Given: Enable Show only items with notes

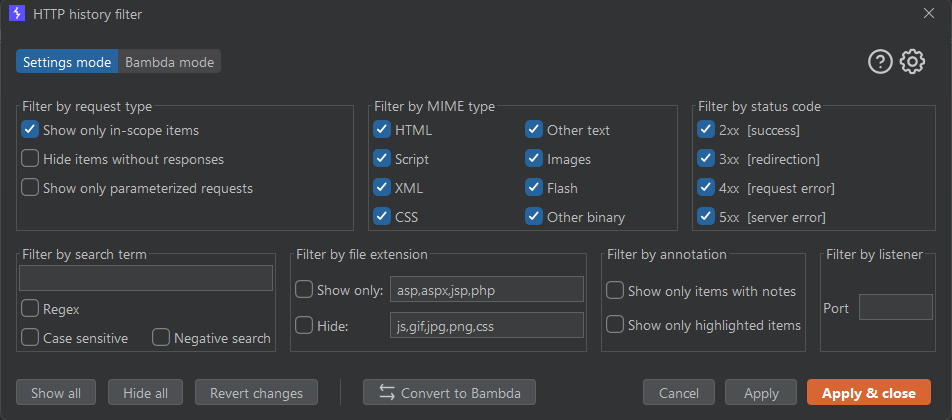Looking at the screenshot, I should click(615, 290).
